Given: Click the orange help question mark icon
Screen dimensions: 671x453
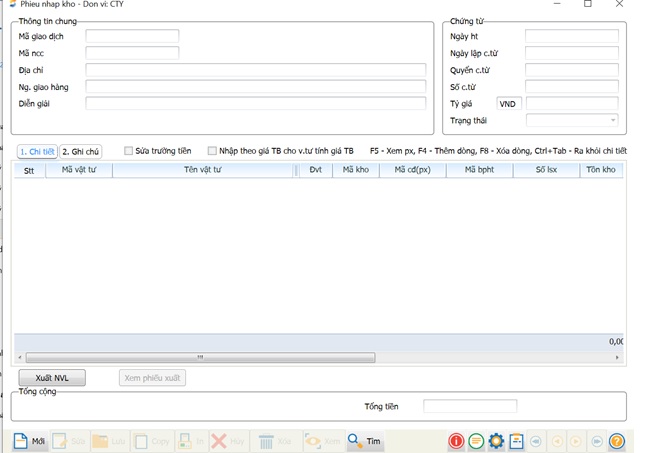Looking at the screenshot, I should pyautogui.click(x=617, y=441).
